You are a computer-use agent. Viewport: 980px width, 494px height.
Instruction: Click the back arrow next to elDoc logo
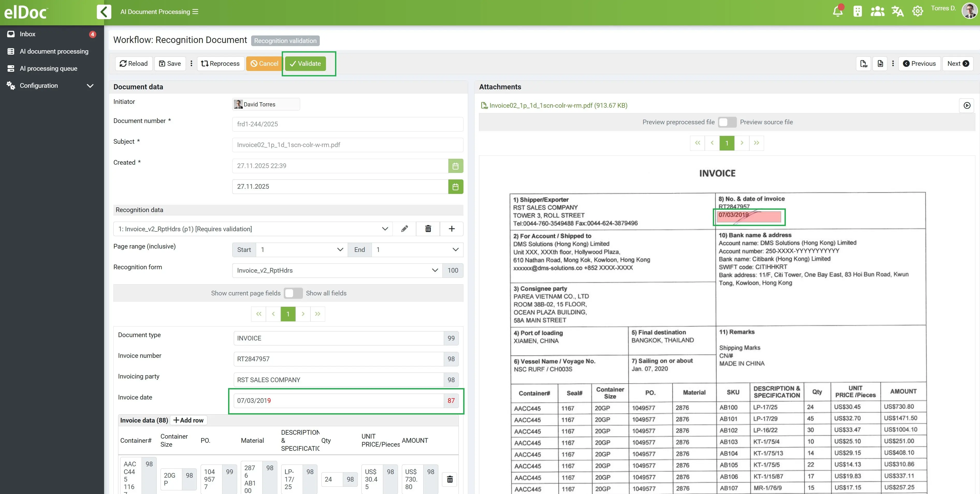[104, 12]
